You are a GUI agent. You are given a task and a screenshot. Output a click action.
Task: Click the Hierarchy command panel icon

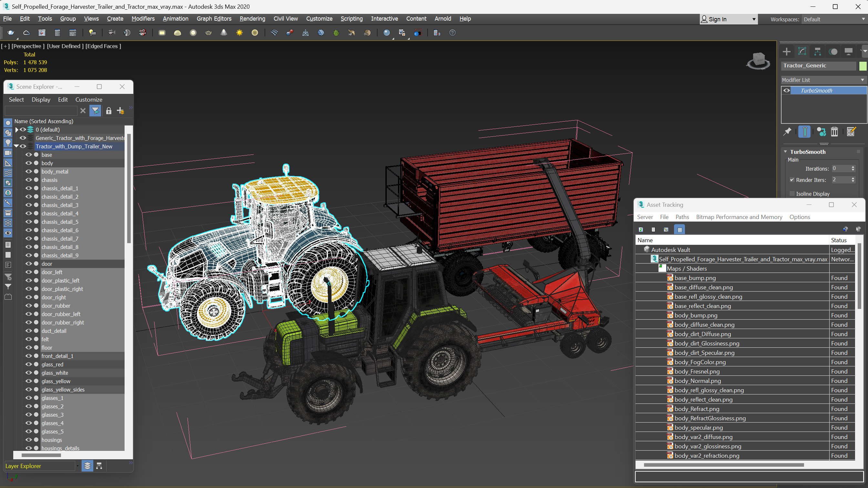tap(817, 52)
